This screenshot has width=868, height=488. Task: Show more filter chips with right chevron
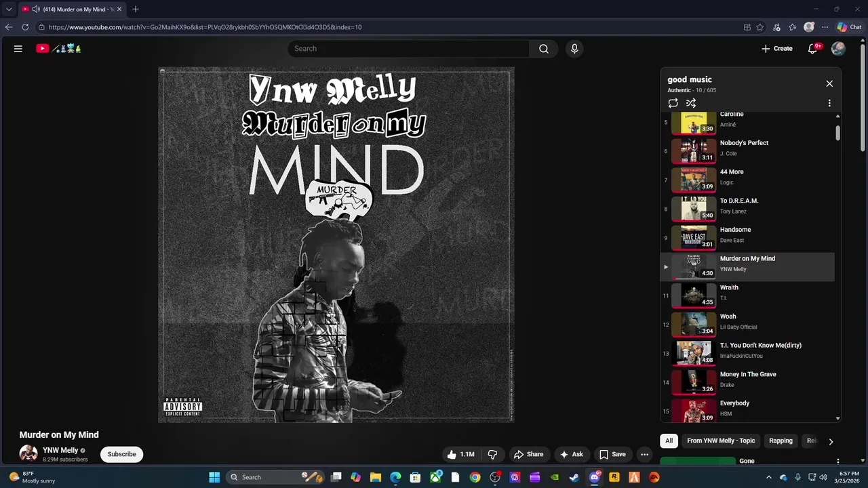click(x=831, y=441)
